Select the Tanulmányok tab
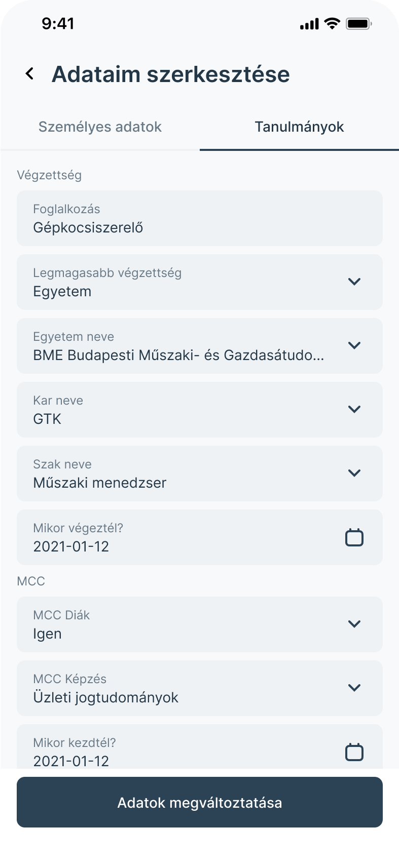The width and height of the screenshot is (399, 868). [299, 127]
